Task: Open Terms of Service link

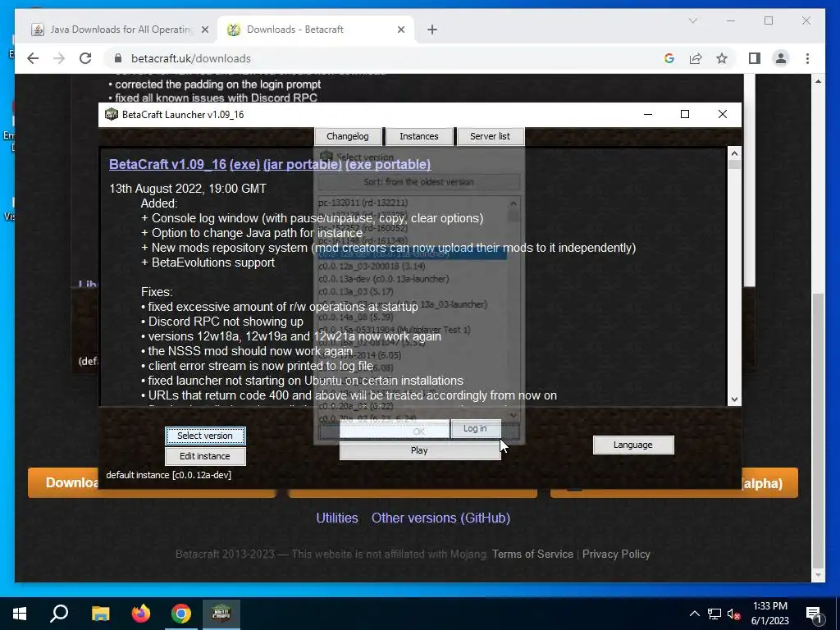Action: 532,554
